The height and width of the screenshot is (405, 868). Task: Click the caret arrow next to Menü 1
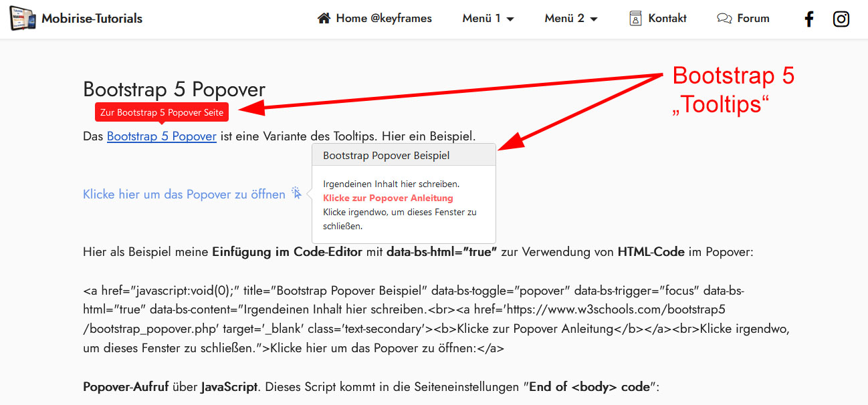click(x=510, y=19)
